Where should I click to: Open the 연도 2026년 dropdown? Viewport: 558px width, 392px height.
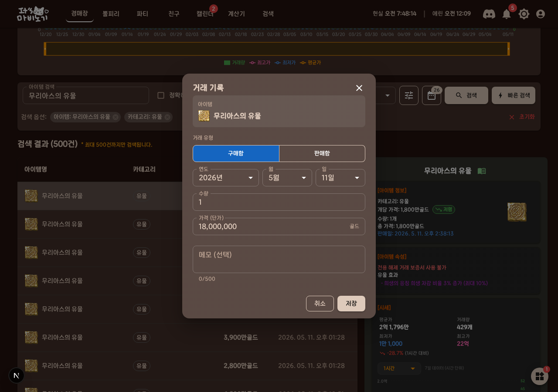[226, 178]
